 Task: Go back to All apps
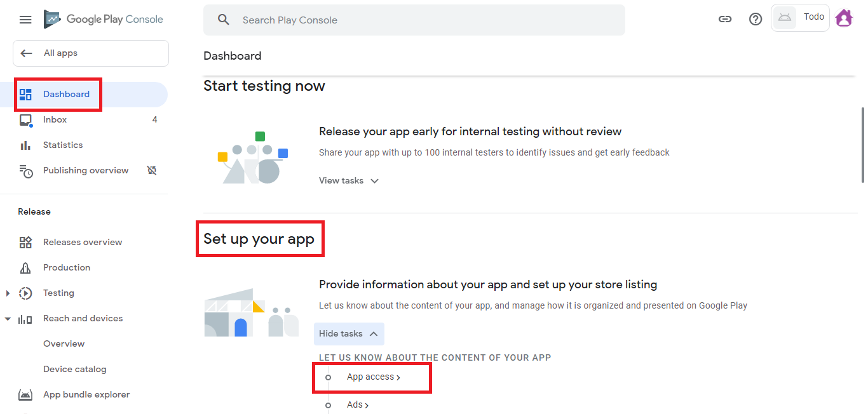pyautogui.click(x=91, y=53)
